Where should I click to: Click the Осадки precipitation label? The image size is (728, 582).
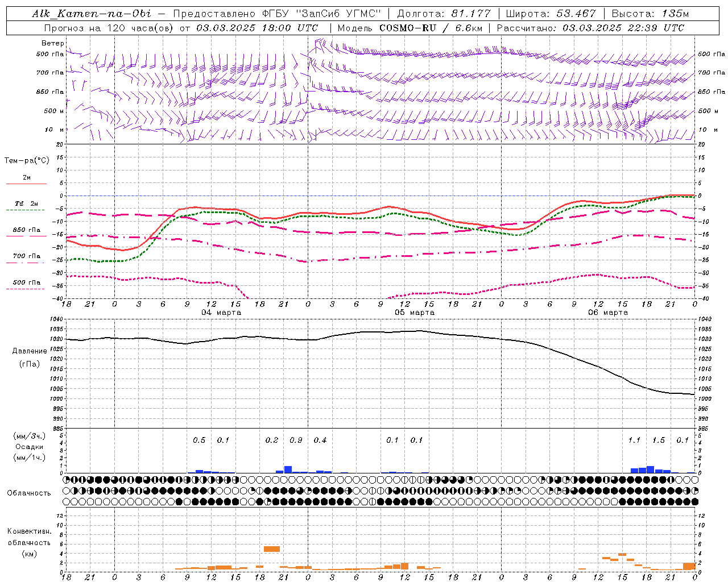point(30,447)
